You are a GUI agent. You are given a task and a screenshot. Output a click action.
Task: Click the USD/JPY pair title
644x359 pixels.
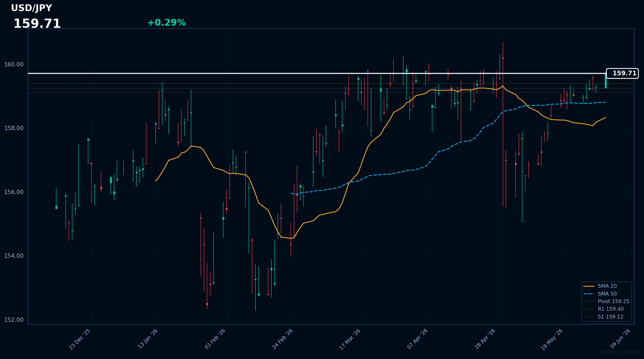[x=31, y=8]
